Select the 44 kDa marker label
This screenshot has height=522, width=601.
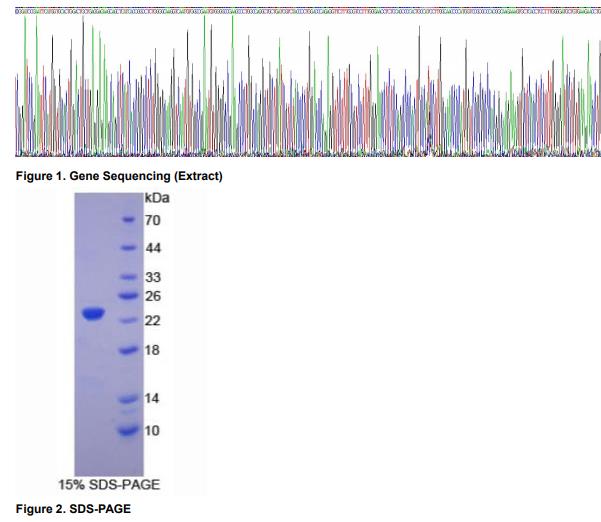(x=154, y=247)
